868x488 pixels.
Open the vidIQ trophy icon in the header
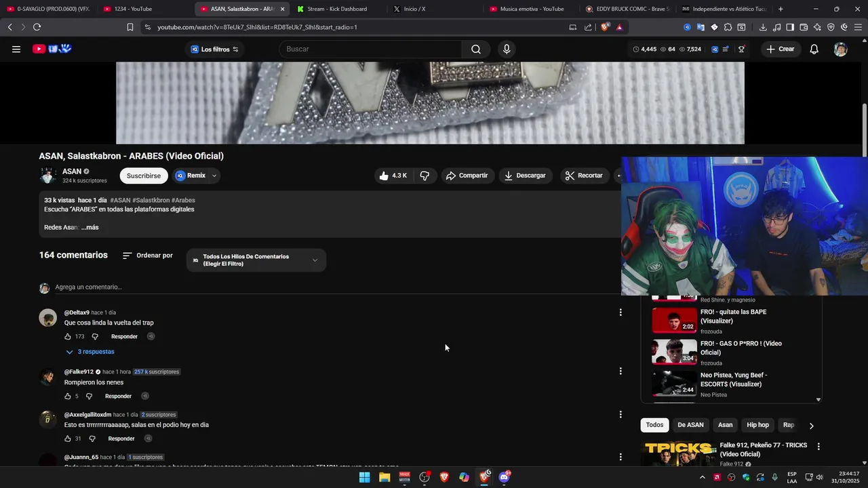tap(741, 49)
